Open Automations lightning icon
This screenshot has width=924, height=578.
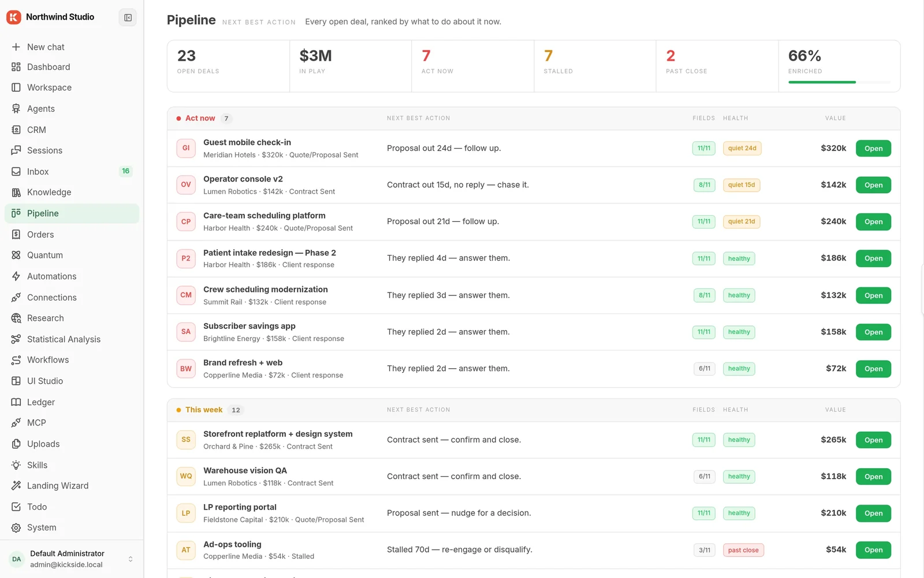tap(16, 276)
